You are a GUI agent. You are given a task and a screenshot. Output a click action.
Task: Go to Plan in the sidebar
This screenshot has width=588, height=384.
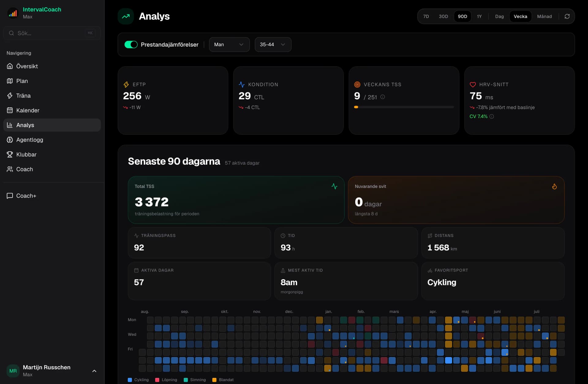tap(52, 81)
